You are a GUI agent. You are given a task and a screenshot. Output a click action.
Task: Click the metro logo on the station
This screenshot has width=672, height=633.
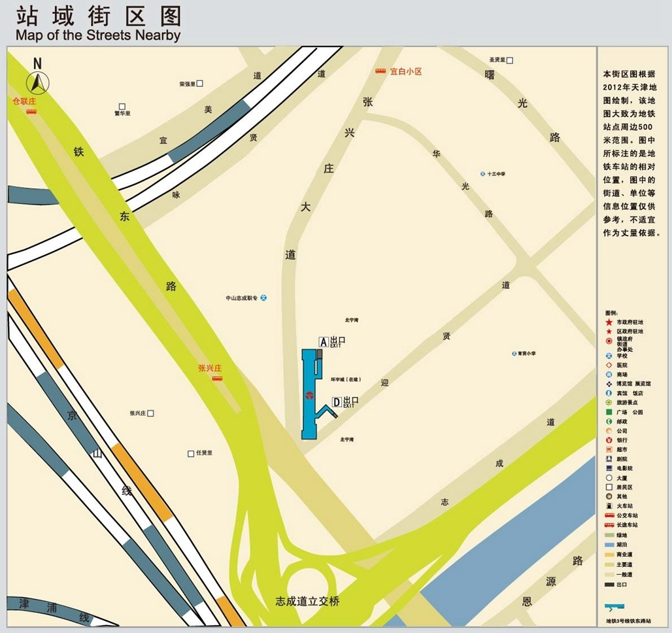[x=309, y=395]
